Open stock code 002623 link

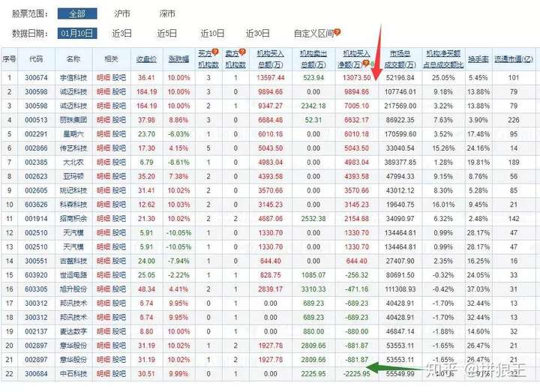point(36,177)
